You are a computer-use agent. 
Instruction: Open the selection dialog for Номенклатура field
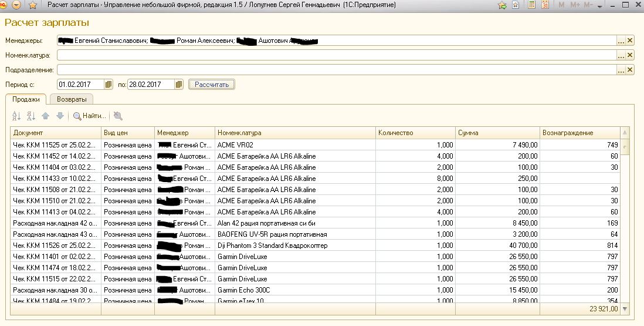coord(621,55)
